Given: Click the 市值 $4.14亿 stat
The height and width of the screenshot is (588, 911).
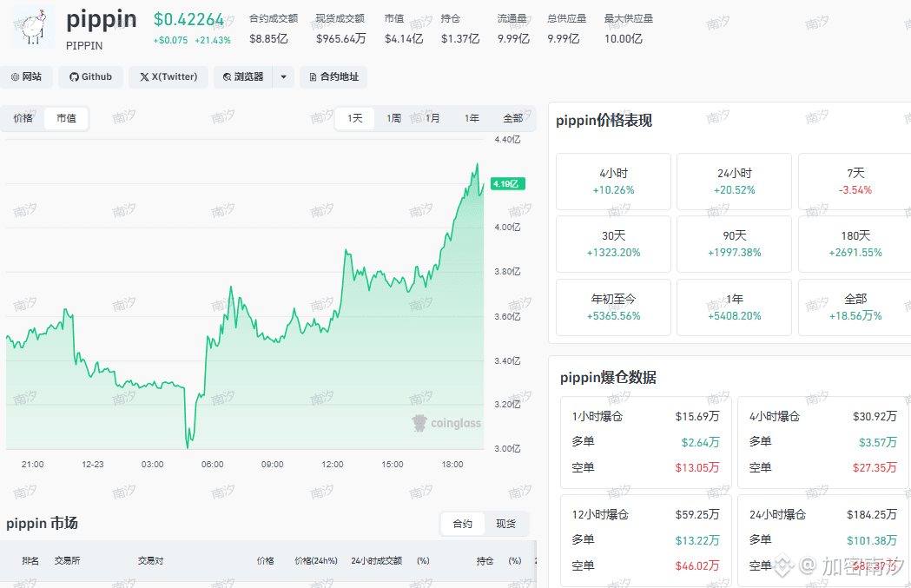Looking at the screenshot, I should click(404, 29).
